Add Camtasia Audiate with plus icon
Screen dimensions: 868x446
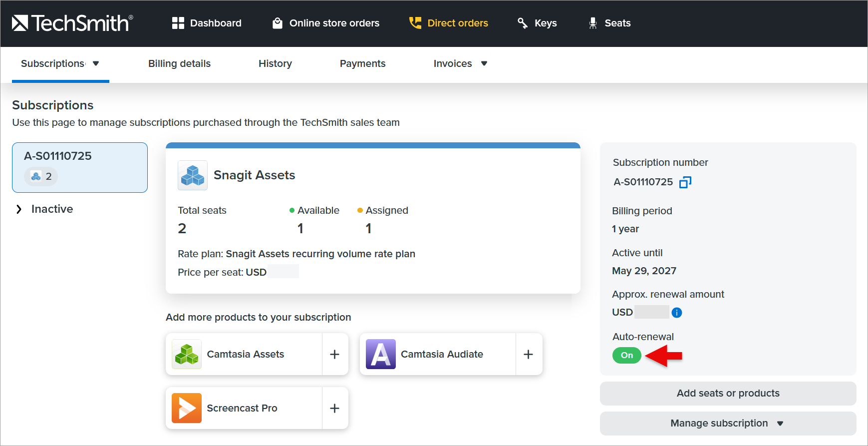529,354
